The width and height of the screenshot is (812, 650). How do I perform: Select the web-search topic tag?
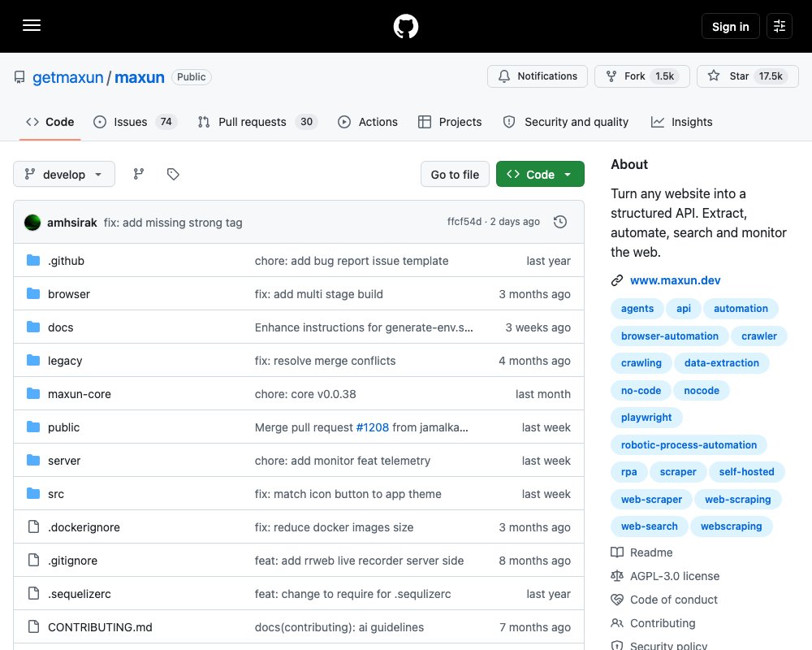click(x=650, y=526)
